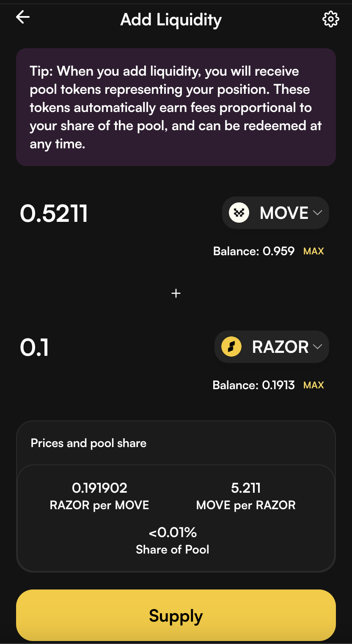Click the liquidity tip box text
352x644 pixels.
click(176, 107)
